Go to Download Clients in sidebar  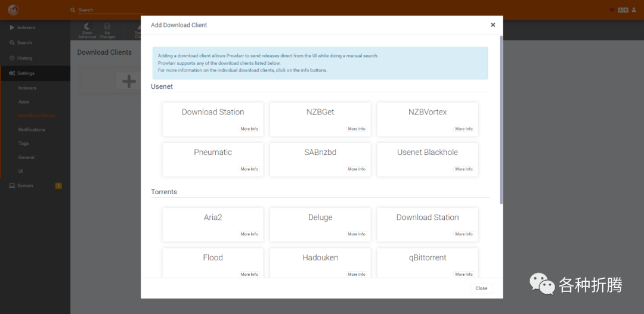[x=35, y=116]
